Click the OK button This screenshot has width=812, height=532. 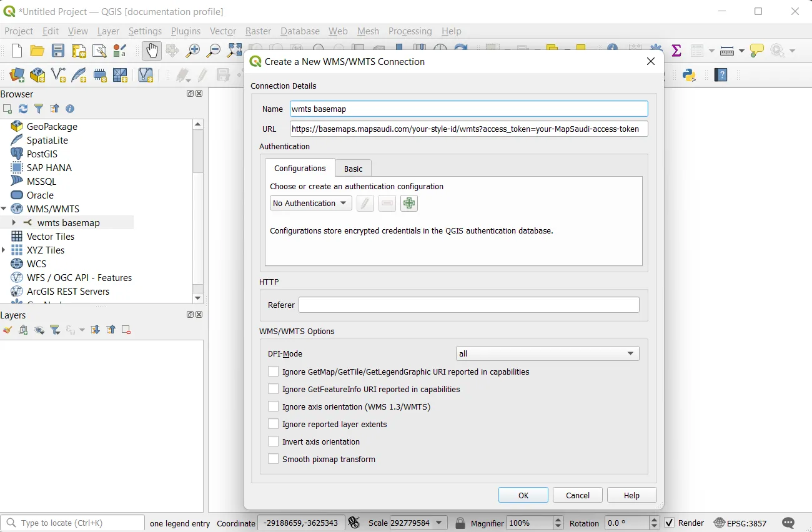(x=523, y=495)
